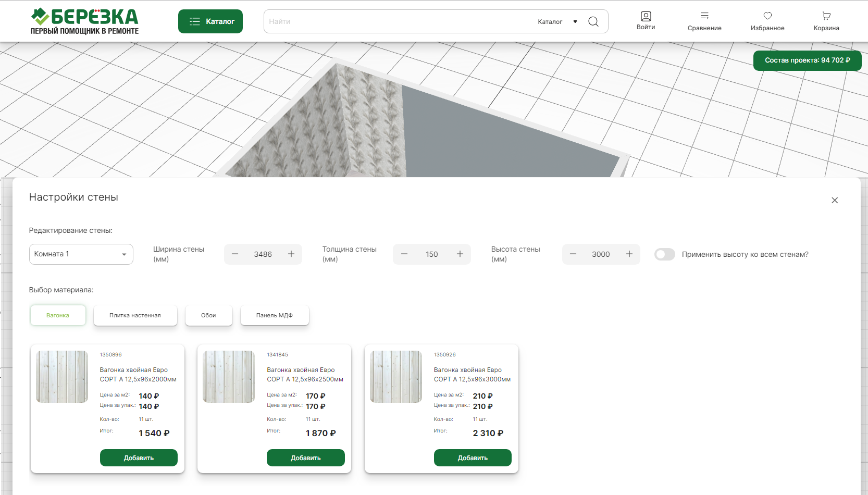Image resolution: width=868 pixels, height=495 pixels.
Task: Decrease wall thickness with minus button
Action: tap(404, 254)
